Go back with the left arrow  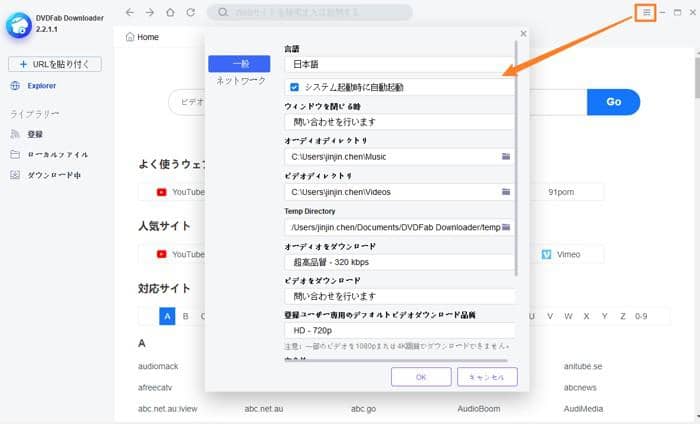pyautogui.click(x=129, y=12)
